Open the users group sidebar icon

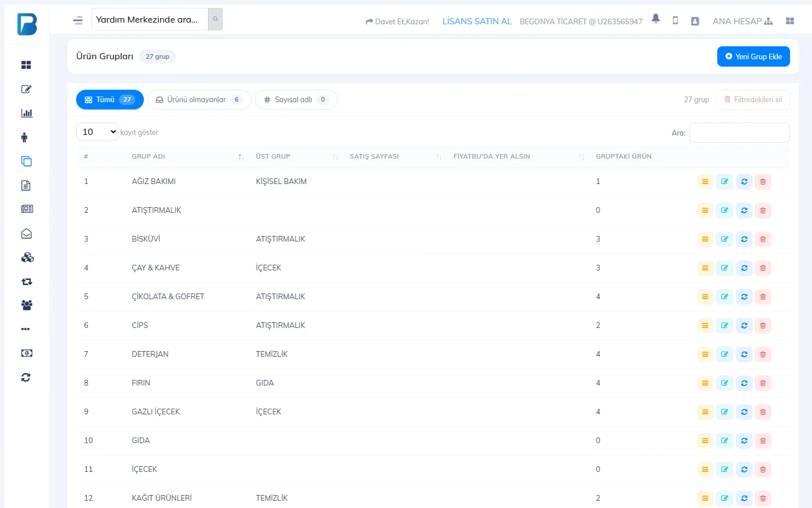click(27, 305)
